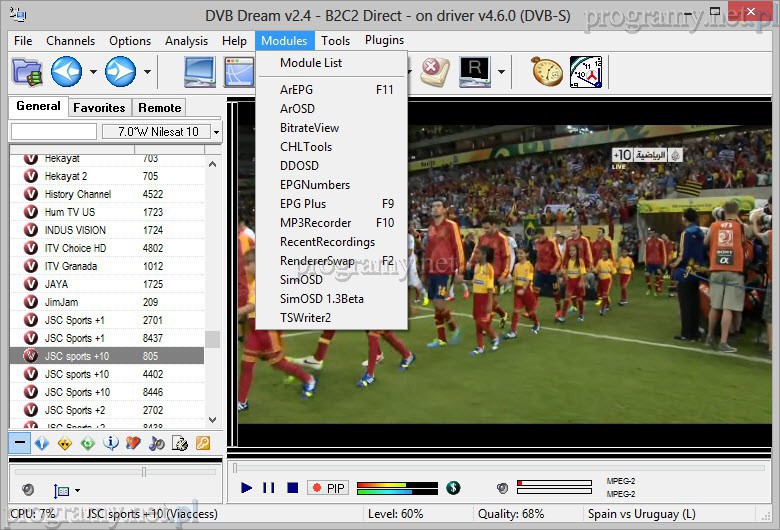Click the clock scheduler icon in toolbar
The image size is (780, 530).
[586, 72]
